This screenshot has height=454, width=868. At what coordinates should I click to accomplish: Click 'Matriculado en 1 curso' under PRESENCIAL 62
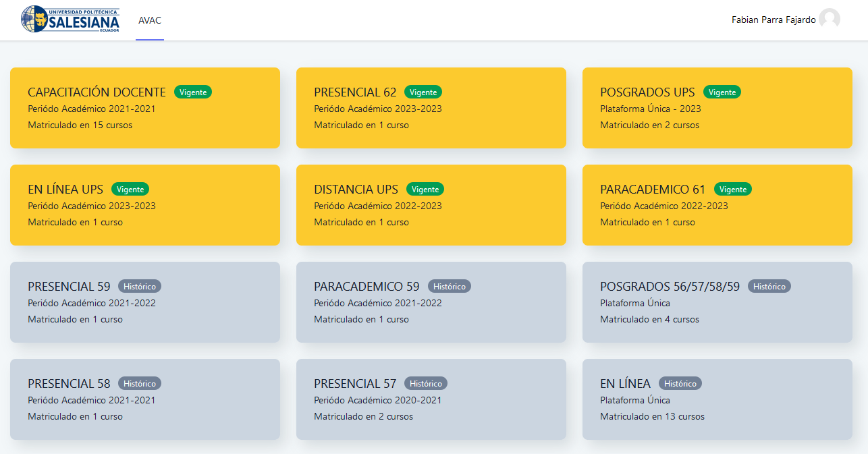[x=361, y=125]
